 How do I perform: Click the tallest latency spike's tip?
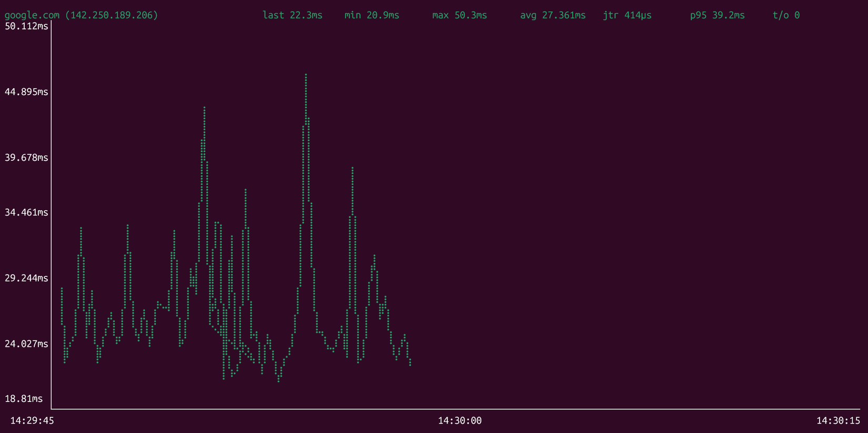306,75
